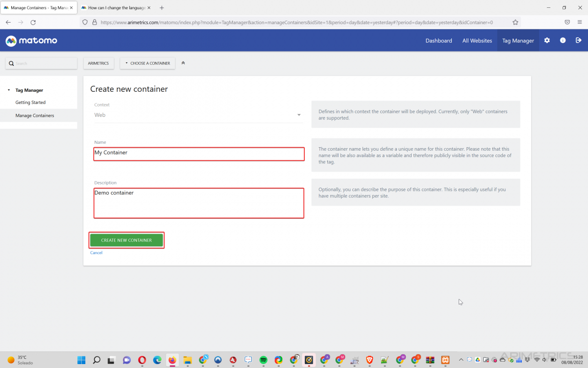Open a new browser tab
Viewport: 588px width, 368px height.
tap(162, 8)
